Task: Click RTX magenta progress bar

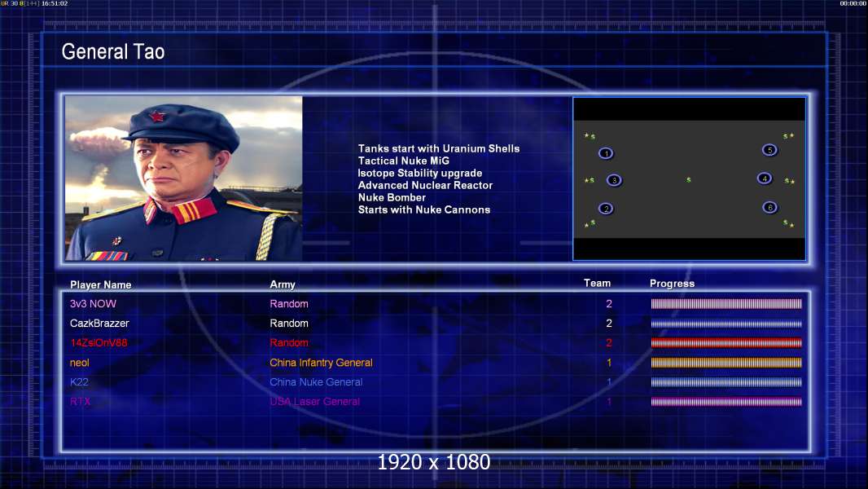Action: [726, 402]
